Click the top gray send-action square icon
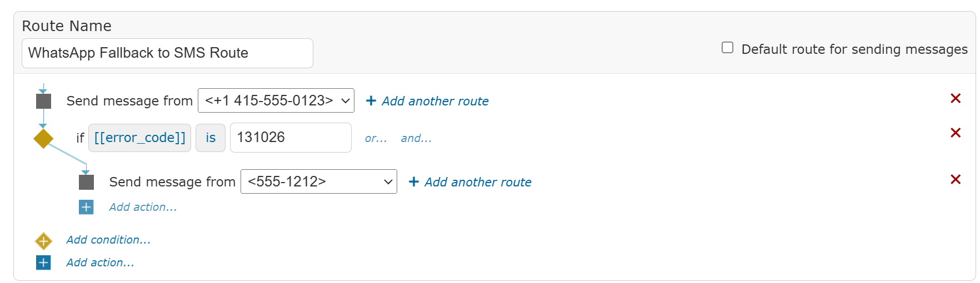This screenshot has width=980, height=283. click(43, 101)
